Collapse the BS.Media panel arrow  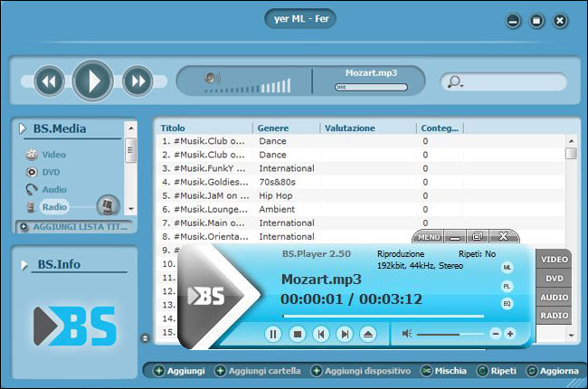pyautogui.click(x=23, y=129)
